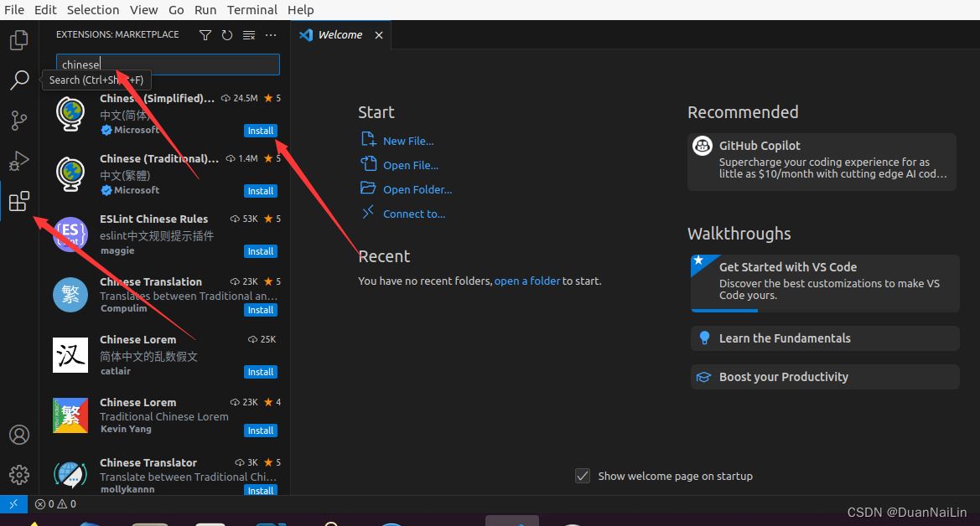This screenshot has height=526, width=980.
Task: Click the catlair Chinese Lorem icon
Action: 70,355
